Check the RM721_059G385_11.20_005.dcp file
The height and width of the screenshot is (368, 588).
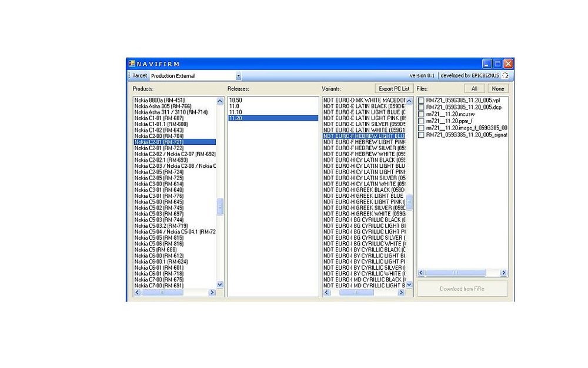pos(421,107)
